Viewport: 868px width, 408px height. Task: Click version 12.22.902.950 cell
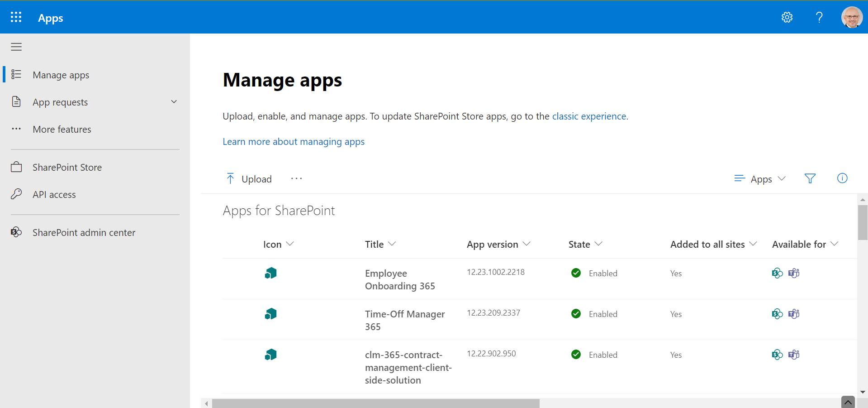pos(491,354)
